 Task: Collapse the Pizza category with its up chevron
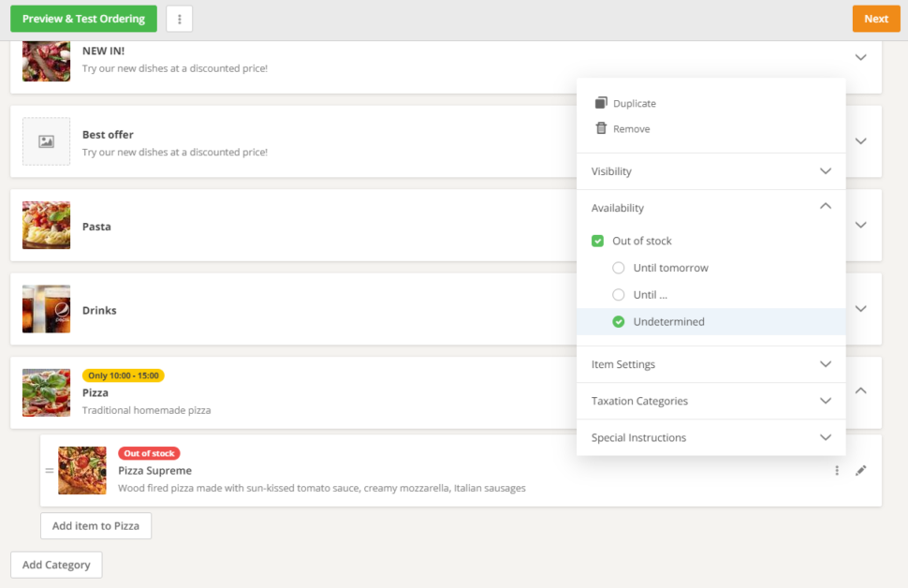coord(860,391)
